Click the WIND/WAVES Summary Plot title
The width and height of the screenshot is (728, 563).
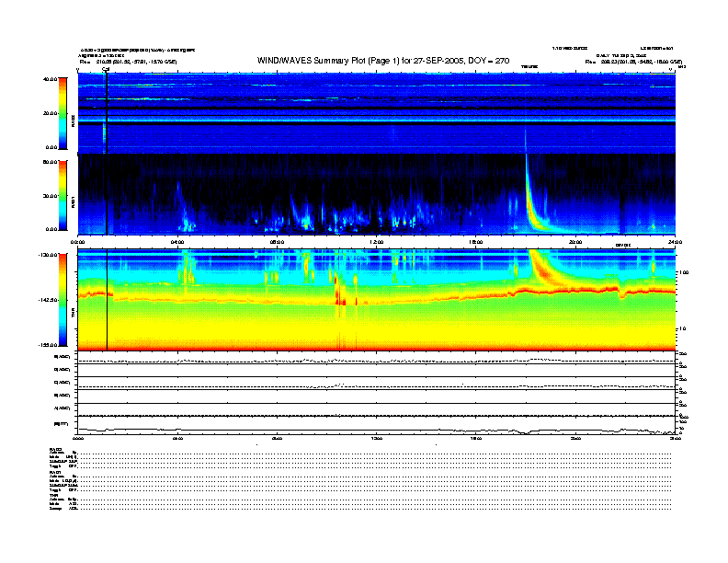click(383, 61)
